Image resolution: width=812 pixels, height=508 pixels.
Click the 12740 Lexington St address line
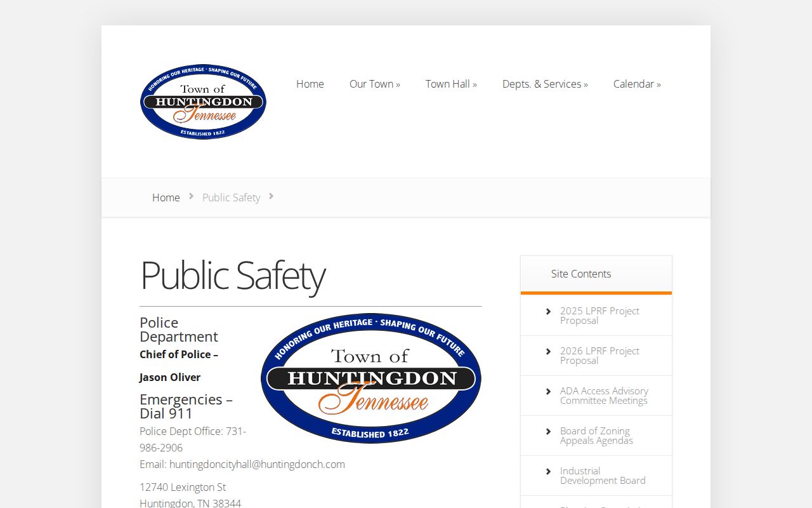[x=183, y=487]
